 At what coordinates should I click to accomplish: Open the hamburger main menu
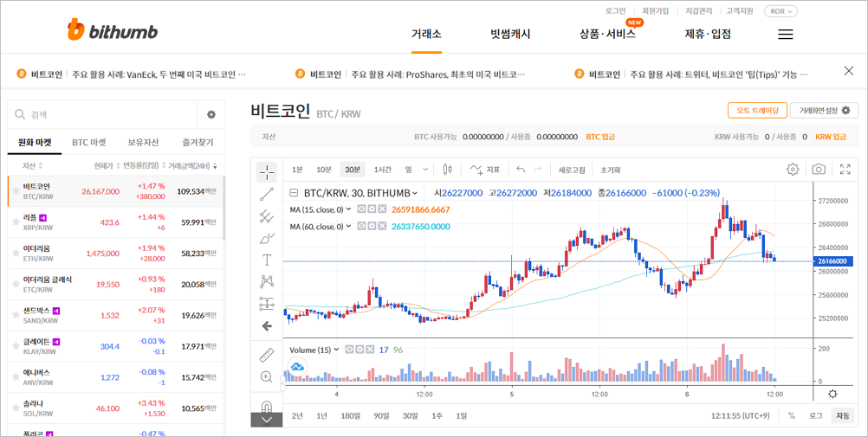[786, 35]
